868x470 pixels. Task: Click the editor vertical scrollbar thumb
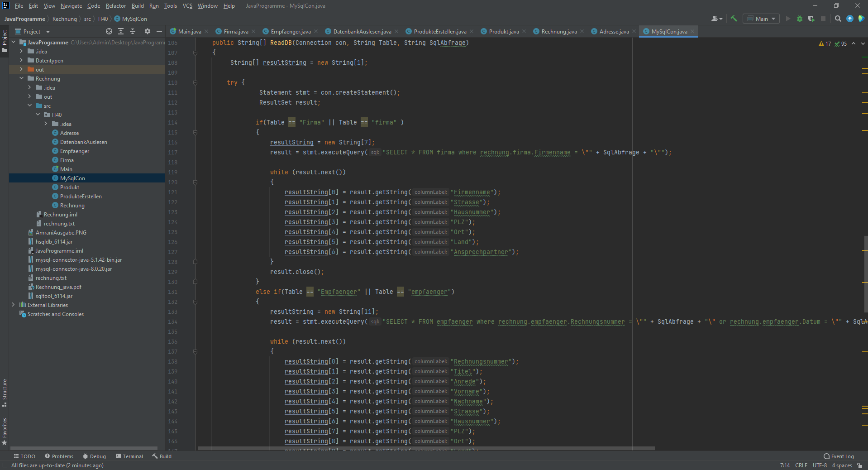[865, 274]
